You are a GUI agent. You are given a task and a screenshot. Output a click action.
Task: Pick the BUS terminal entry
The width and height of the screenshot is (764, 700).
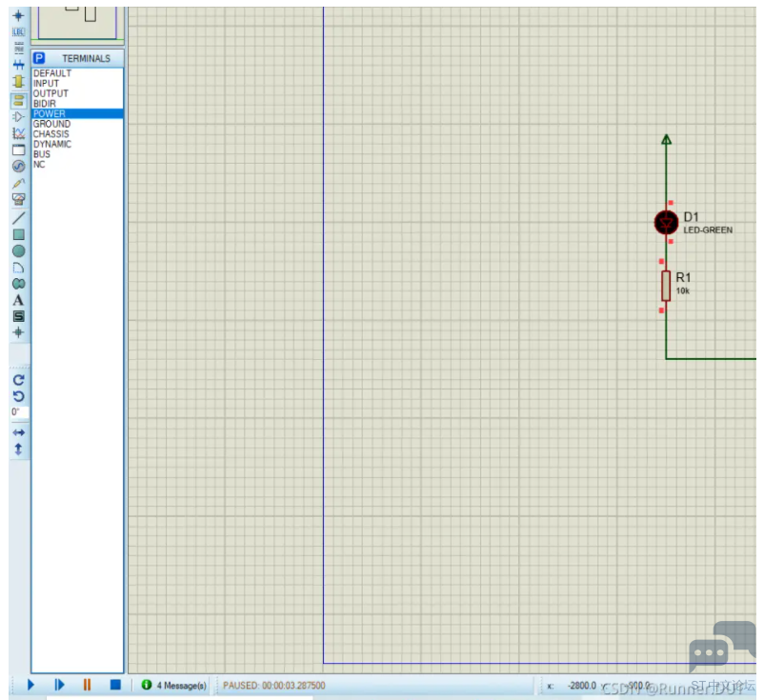tap(42, 154)
